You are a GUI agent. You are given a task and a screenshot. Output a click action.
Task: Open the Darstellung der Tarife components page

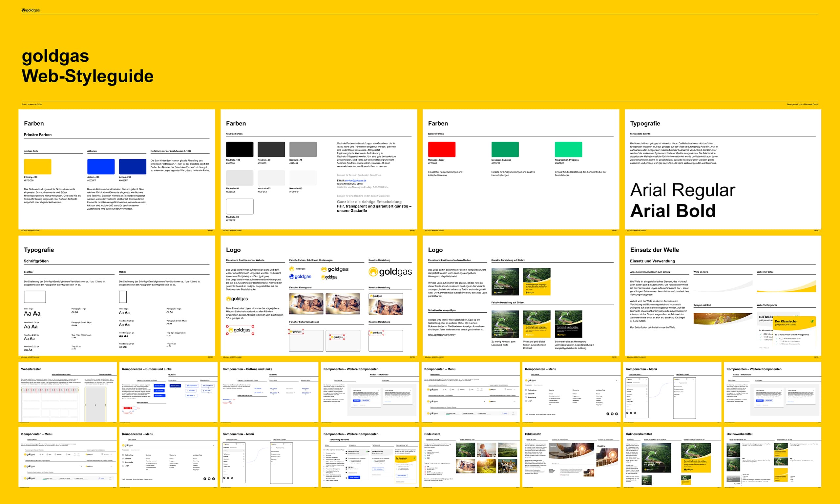(370, 457)
